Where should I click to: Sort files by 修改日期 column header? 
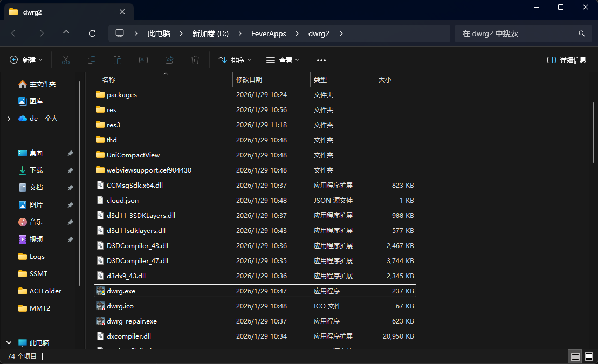[249, 79]
